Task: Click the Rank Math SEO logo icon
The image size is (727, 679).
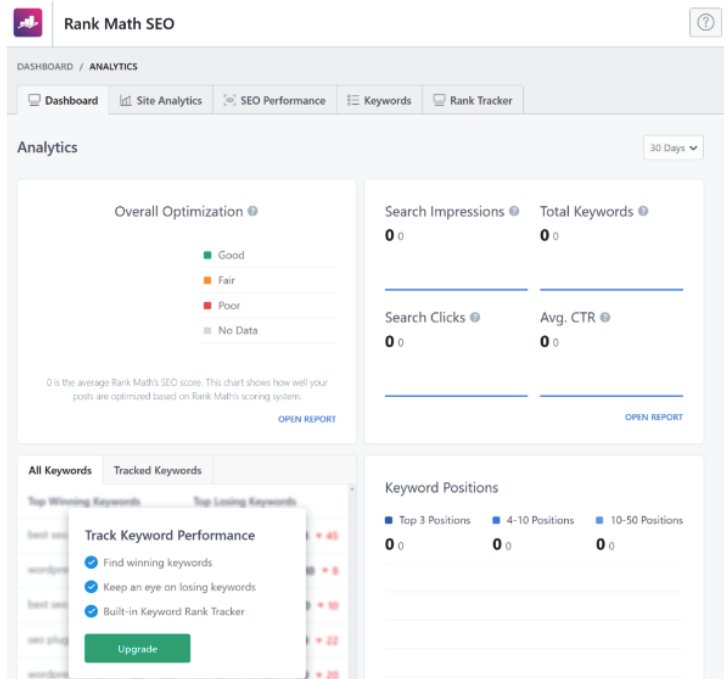Action: [x=28, y=22]
